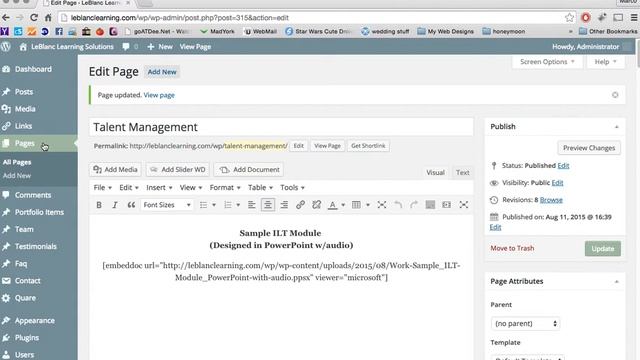
Task: Open comments bubble in admin bar
Action: (x=126, y=47)
